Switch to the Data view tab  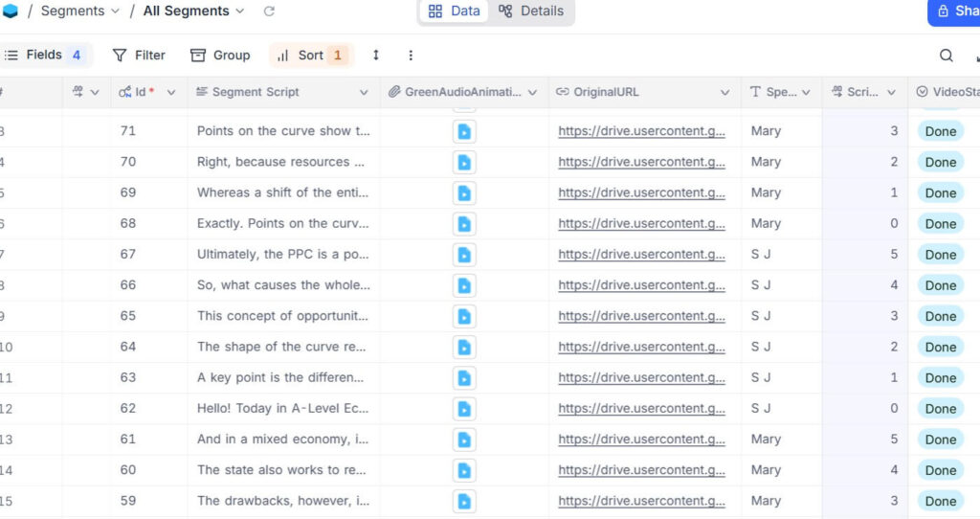tap(454, 11)
